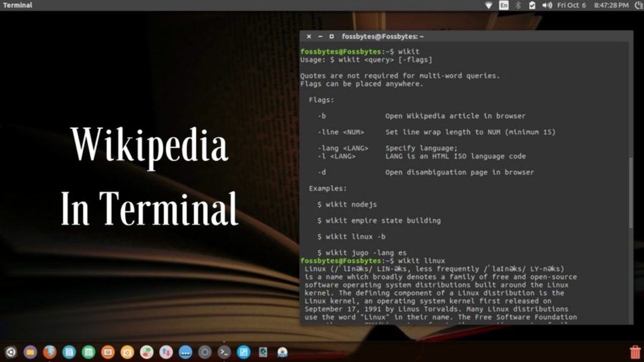Click 'Open disambiguation page in browser' text
The image size is (644, 362).
click(x=459, y=172)
